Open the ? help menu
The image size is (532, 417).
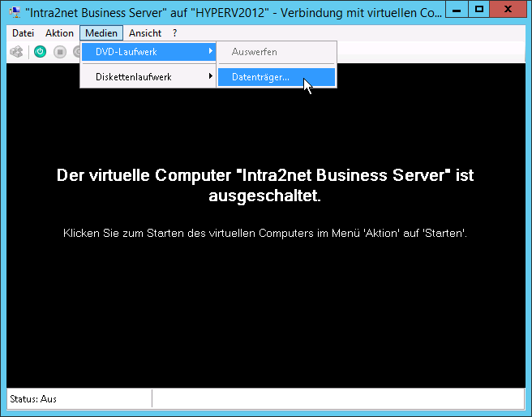pos(174,33)
